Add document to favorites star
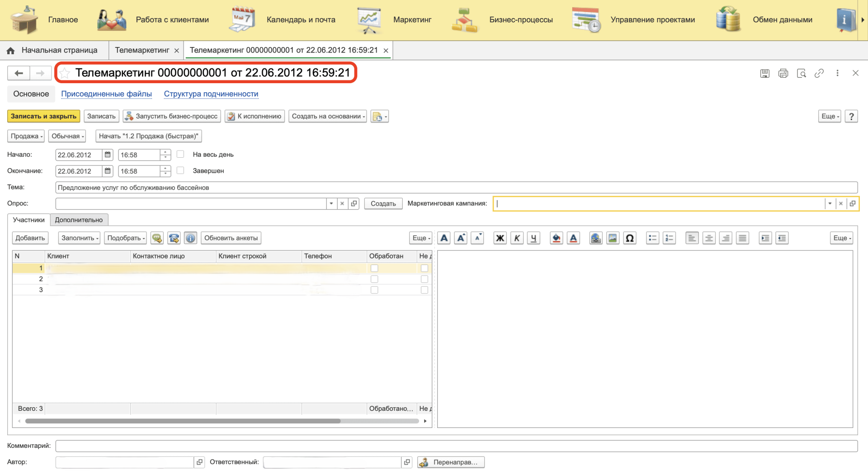868x475 pixels. coord(65,73)
